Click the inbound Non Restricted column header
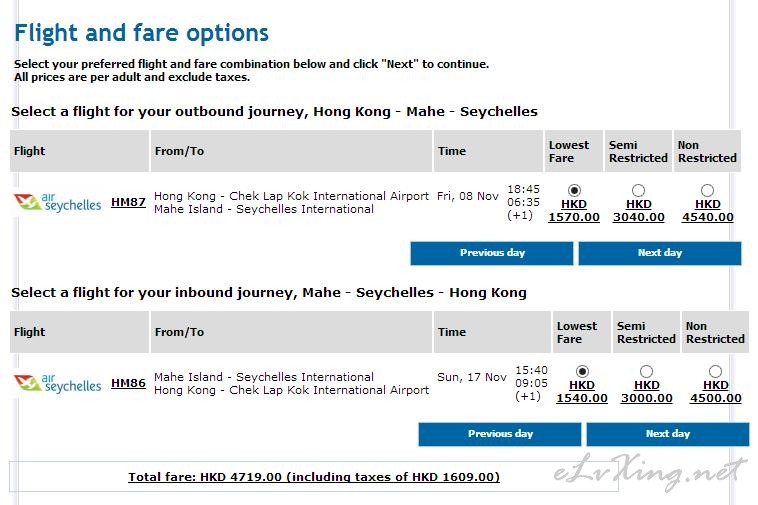758x505 pixels. (x=715, y=332)
